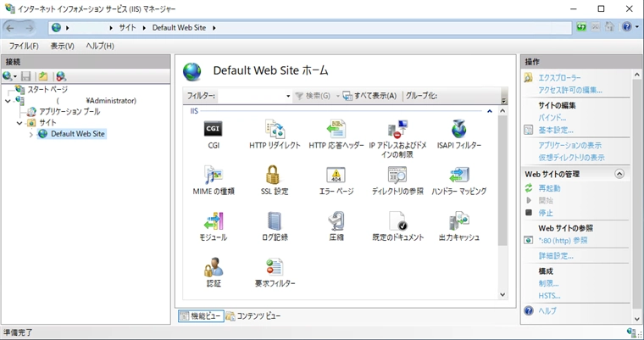Open the ファイル(F) menu
Screen dimensions: 644x340
click(x=24, y=46)
